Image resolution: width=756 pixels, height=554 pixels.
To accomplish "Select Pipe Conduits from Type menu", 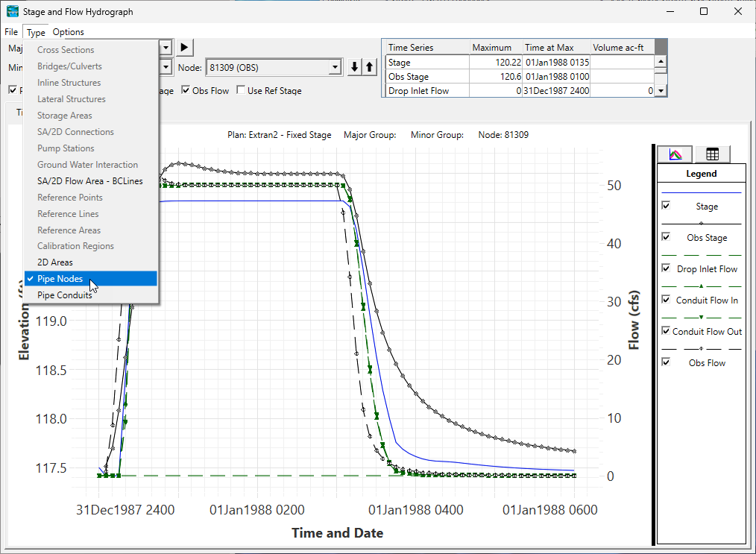I will (x=65, y=295).
